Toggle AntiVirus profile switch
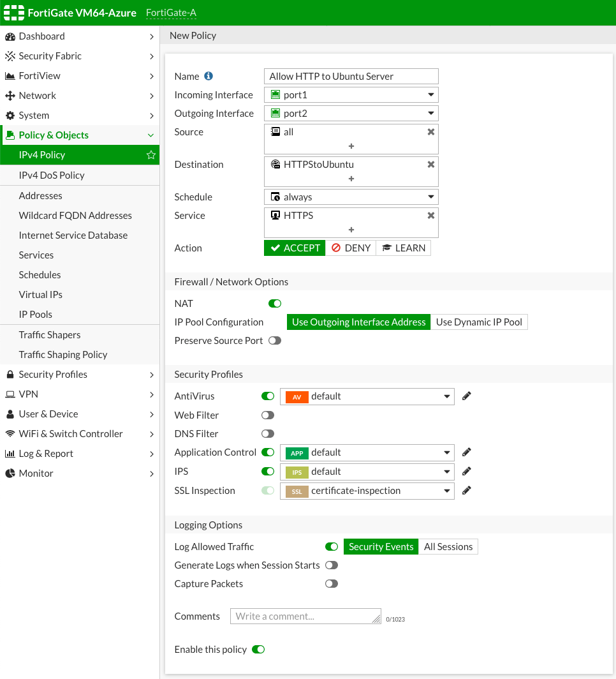This screenshot has height=679, width=616. point(268,396)
